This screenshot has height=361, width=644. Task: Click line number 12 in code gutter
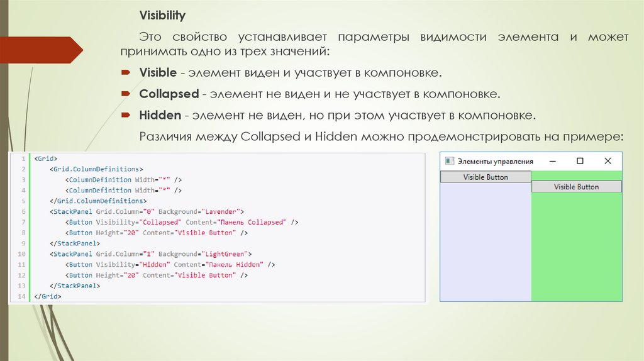click(x=21, y=275)
